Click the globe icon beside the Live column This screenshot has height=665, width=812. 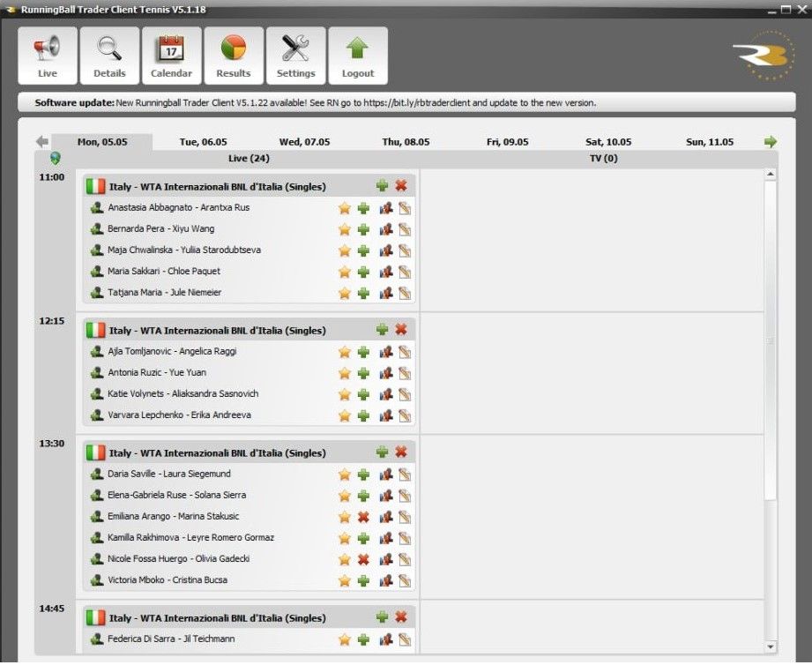56,158
